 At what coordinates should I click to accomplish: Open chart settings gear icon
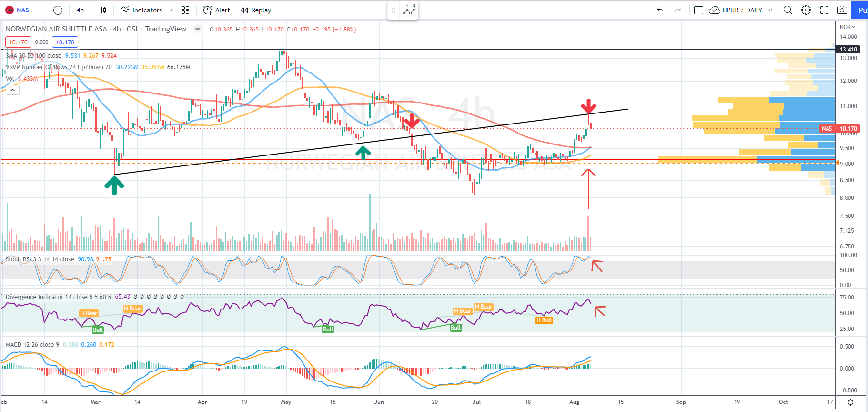pos(806,10)
